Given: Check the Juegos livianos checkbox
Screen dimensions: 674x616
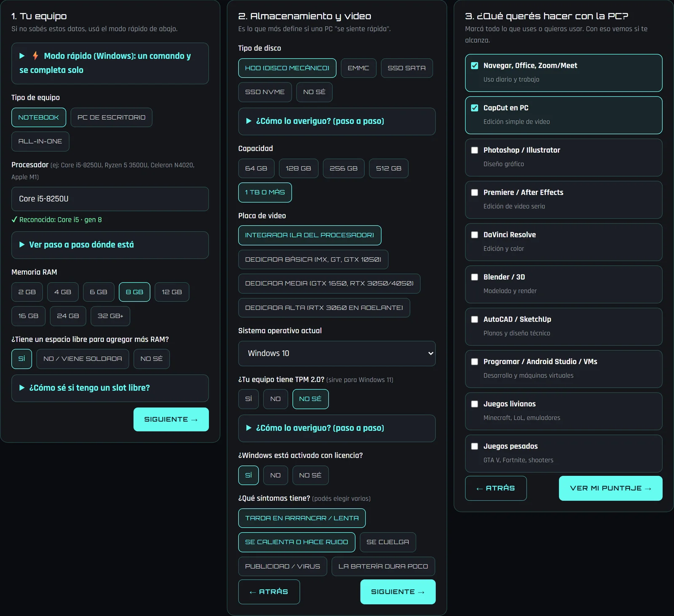Looking at the screenshot, I should [474, 404].
